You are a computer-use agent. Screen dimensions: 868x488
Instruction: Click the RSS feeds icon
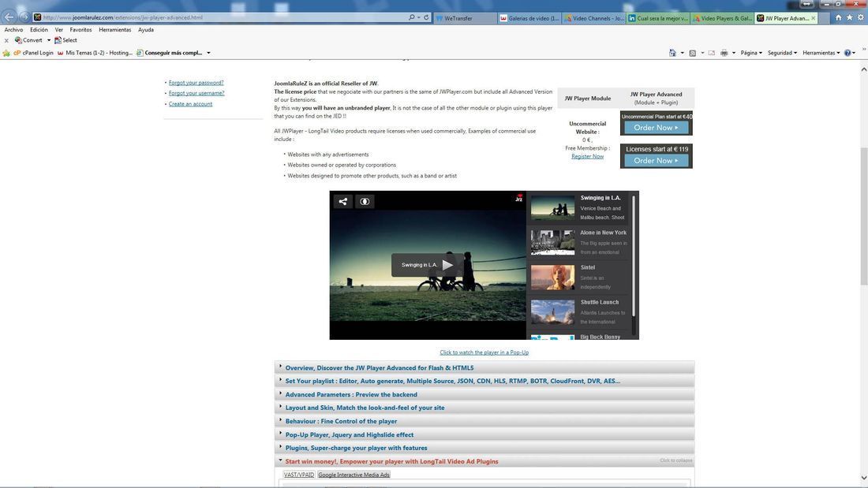tap(693, 53)
